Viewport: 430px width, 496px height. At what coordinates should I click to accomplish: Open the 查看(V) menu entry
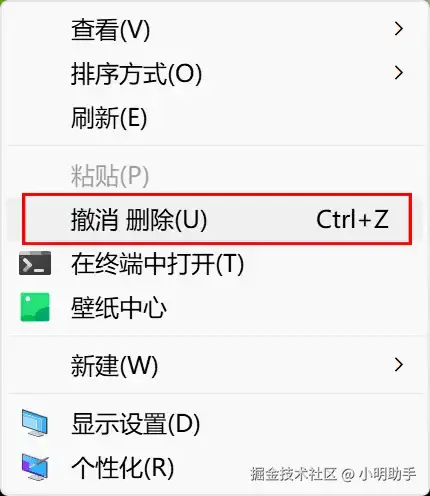tap(215, 29)
